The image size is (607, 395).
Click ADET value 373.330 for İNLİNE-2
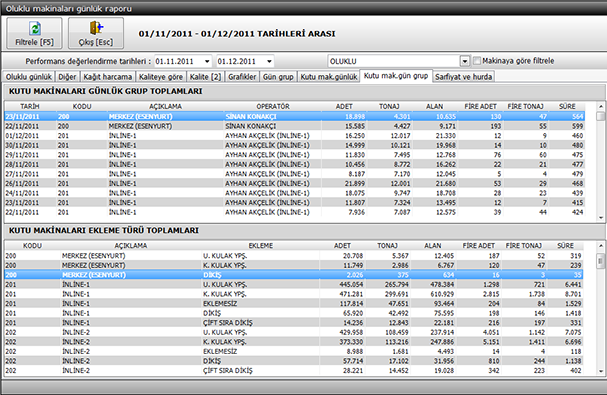pyautogui.click(x=352, y=342)
